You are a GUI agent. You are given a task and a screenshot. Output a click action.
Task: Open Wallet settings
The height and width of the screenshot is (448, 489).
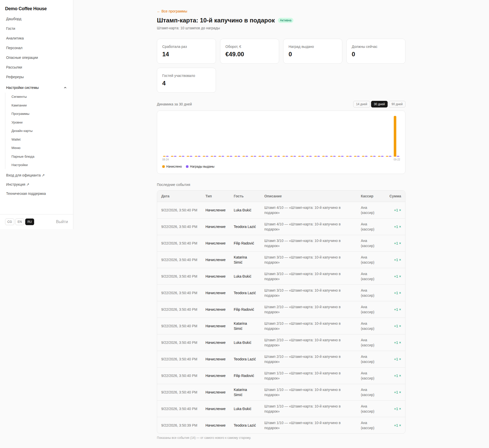[x=16, y=140]
